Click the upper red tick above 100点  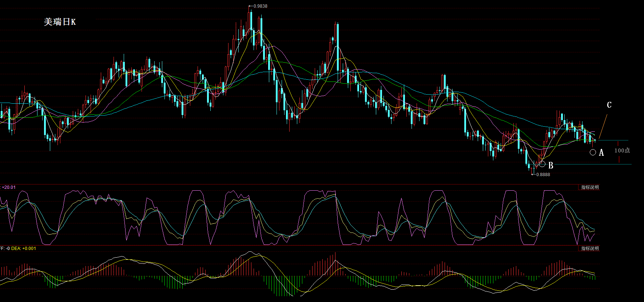[x=618, y=144]
